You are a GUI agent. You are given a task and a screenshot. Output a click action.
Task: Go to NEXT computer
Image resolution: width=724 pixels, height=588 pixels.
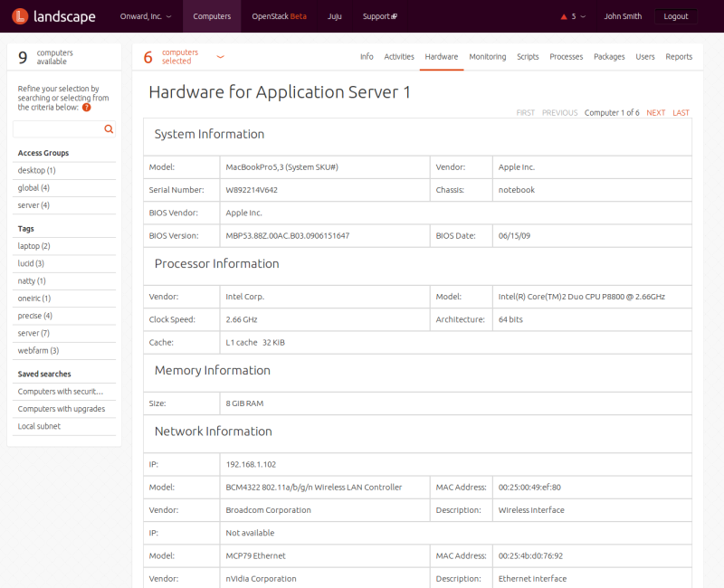coord(655,113)
